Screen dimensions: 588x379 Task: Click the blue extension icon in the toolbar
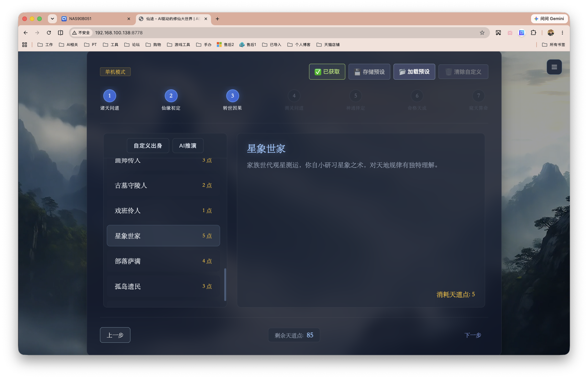(522, 33)
